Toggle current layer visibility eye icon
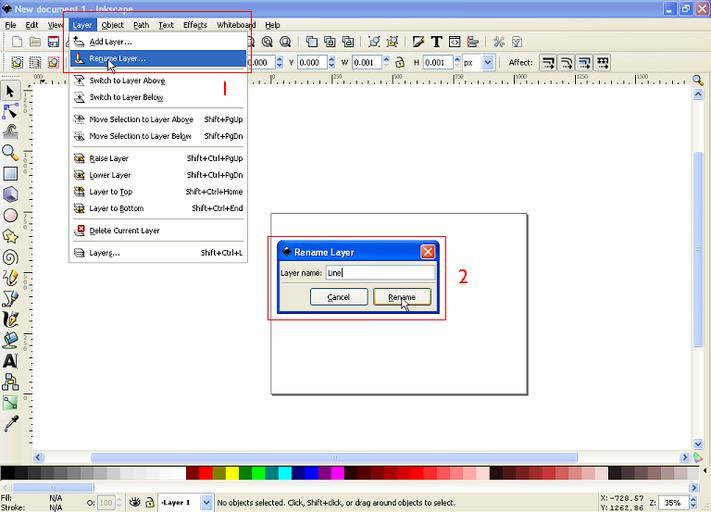711x512 pixels. click(x=134, y=502)
